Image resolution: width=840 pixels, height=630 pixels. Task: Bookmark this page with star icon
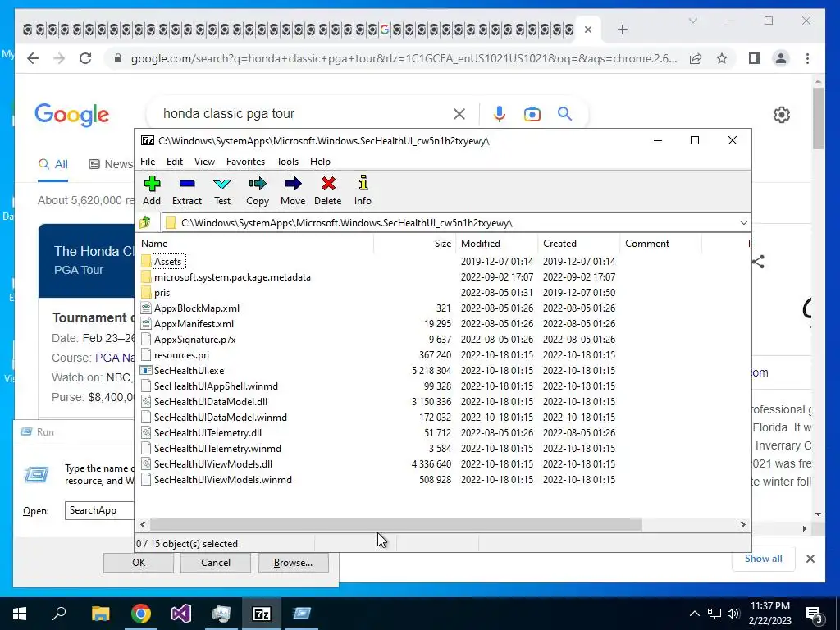722,58
